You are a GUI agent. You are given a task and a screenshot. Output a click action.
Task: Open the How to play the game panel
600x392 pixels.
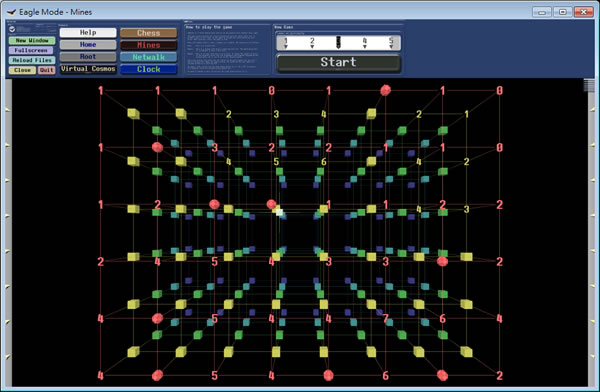click(227, 49)
